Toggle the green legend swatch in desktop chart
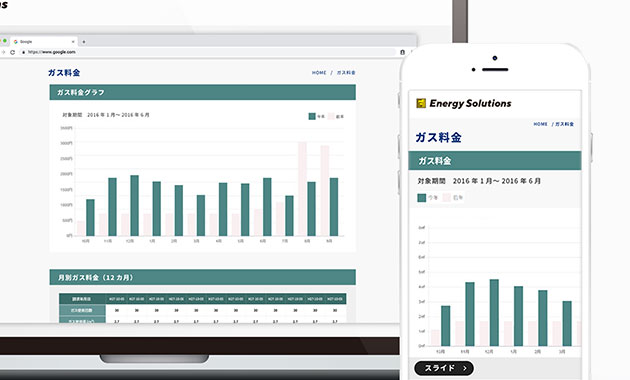This screenshot has width=630, height=380. click(312, 116)
